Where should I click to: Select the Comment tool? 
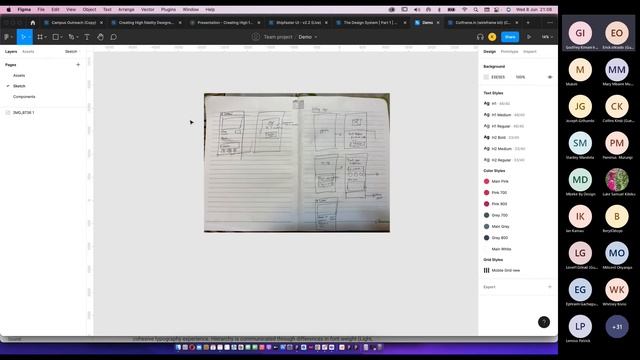(x=113, y=37)
